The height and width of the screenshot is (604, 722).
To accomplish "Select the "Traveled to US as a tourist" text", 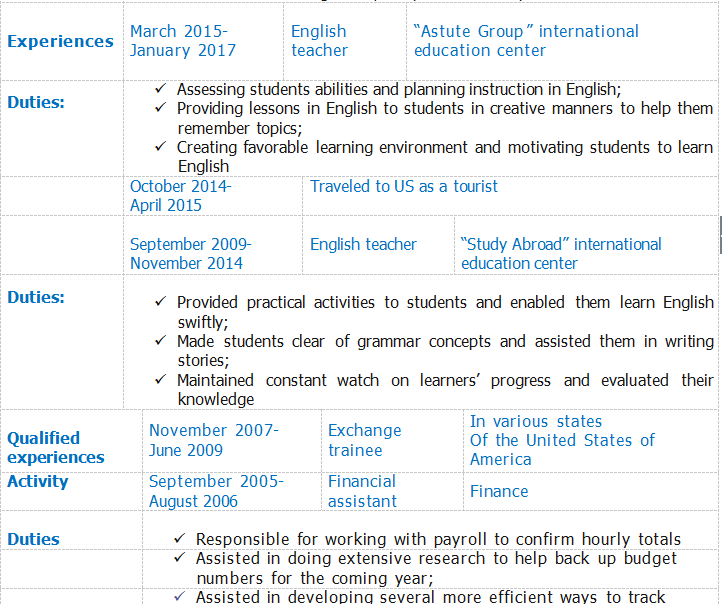I will pos(404,186).
